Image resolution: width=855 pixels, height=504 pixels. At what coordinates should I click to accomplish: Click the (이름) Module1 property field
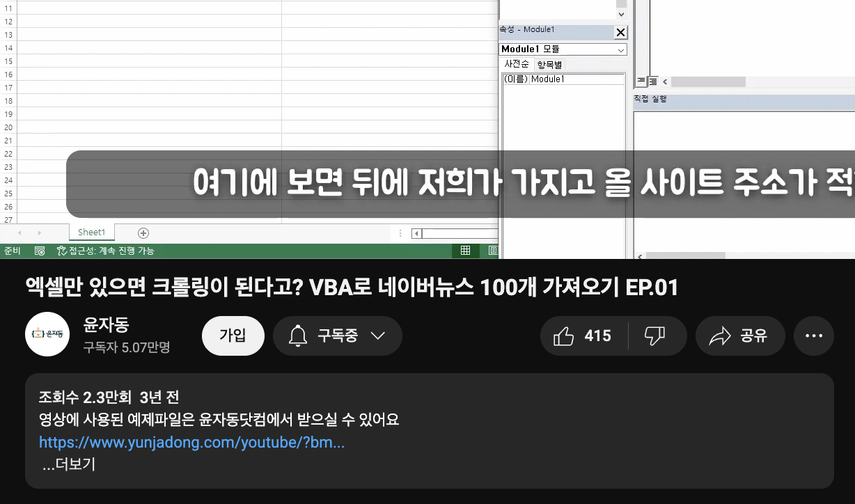pos(563,79)
